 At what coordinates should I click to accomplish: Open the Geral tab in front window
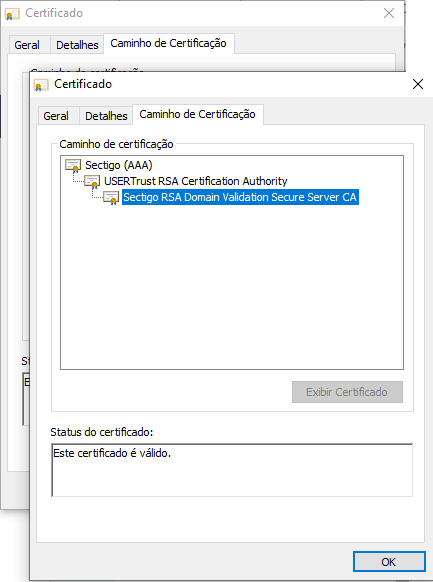click(x=56, y=116)
